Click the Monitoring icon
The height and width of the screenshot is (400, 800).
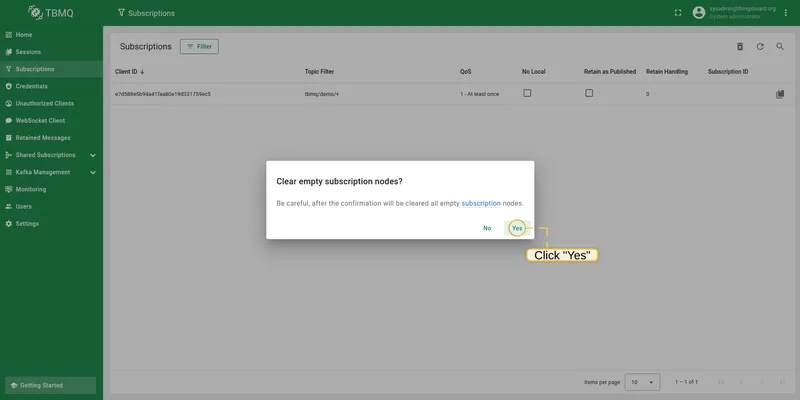9,189
